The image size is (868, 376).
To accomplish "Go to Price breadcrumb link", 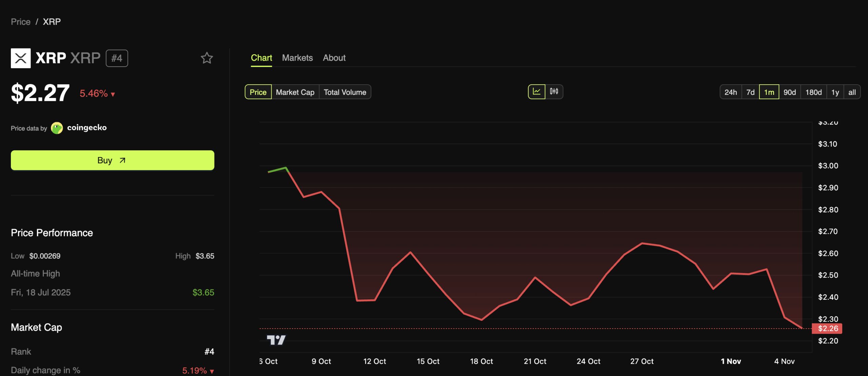I will click(21, 22).
